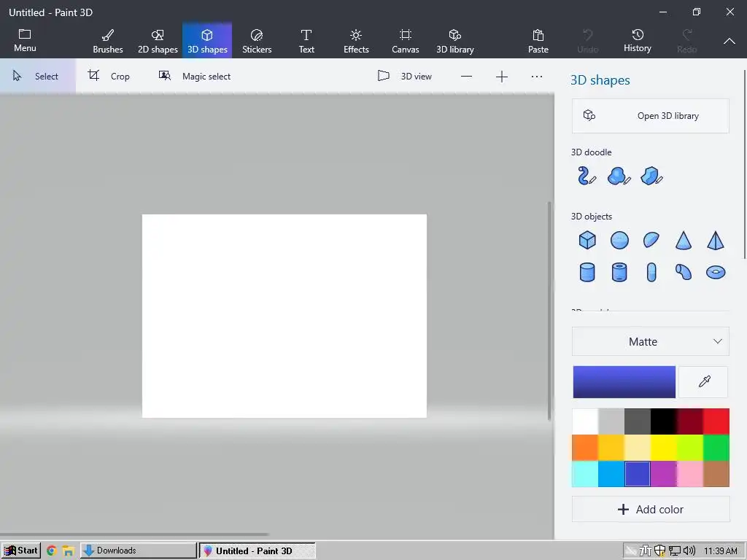
Task: Zoom out with the minus button
Action: click(466, 76)
